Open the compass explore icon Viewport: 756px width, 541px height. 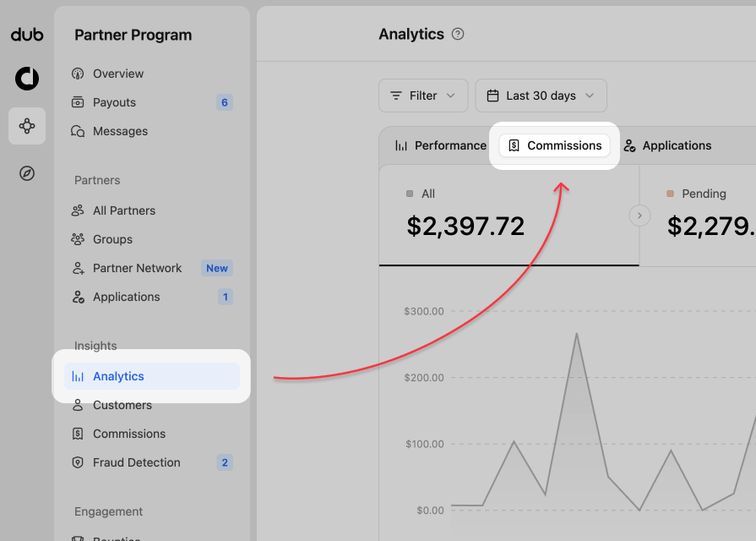point(27,173)
